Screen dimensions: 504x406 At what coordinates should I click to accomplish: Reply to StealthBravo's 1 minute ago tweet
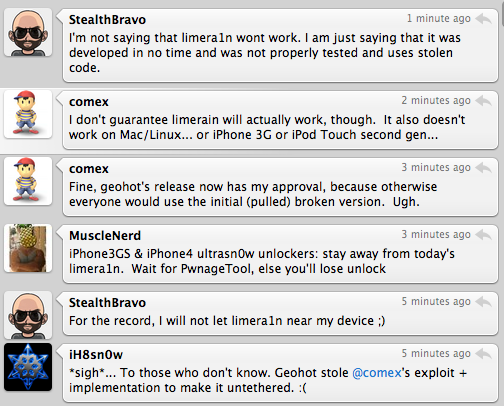point(483,19)
